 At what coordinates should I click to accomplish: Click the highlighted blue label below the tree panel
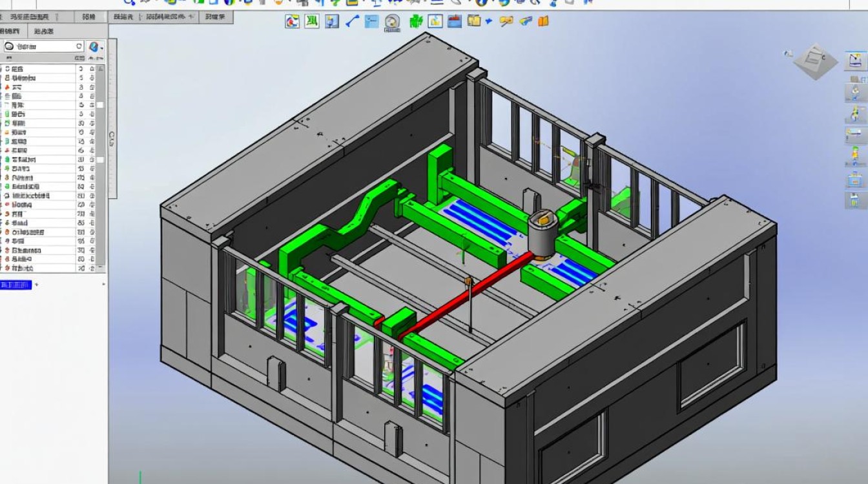coord(14,284)
